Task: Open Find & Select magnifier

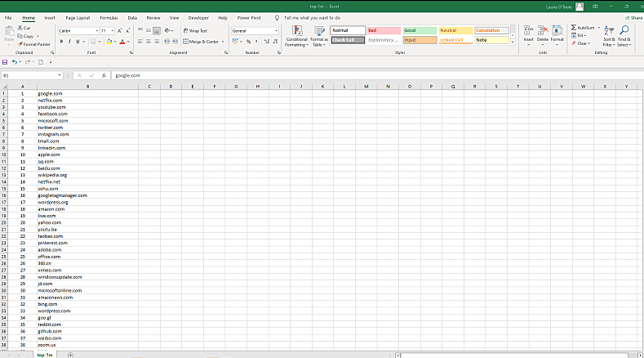Action: click(624, 36)
